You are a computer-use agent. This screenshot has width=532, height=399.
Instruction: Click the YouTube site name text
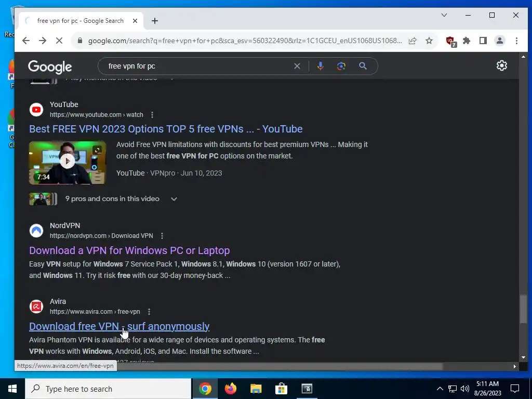click(64, 104)
